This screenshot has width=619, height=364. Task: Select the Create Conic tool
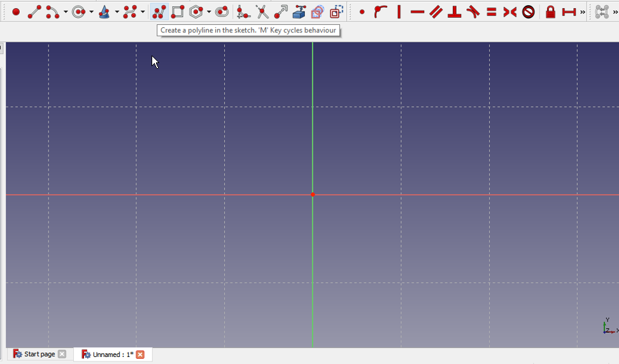point(104,12)
